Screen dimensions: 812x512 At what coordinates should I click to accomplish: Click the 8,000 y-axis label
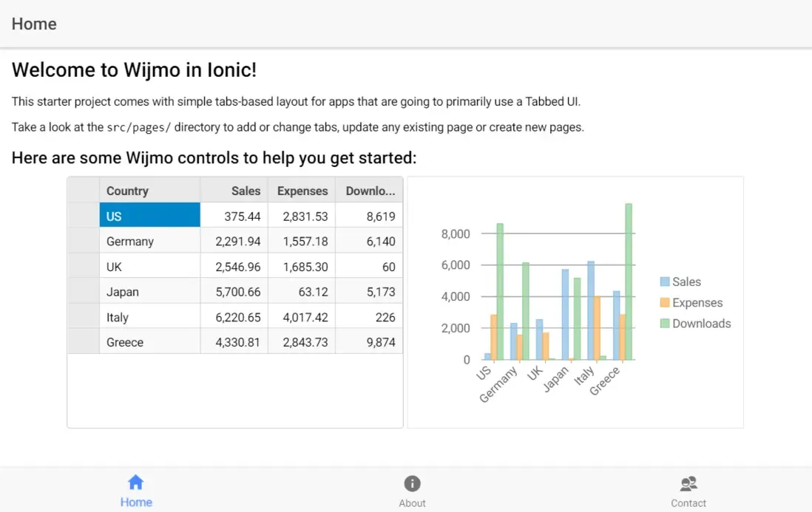point(456,233)
